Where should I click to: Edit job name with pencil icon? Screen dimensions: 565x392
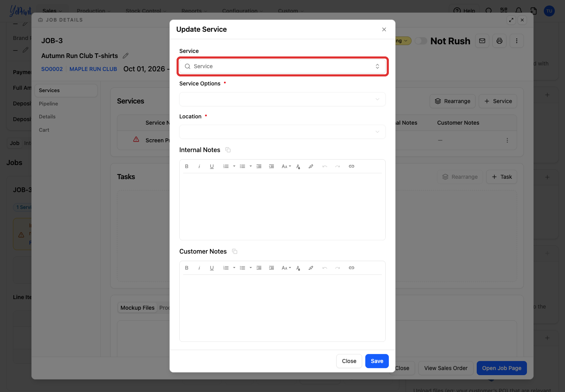click(x=126, y=56)
